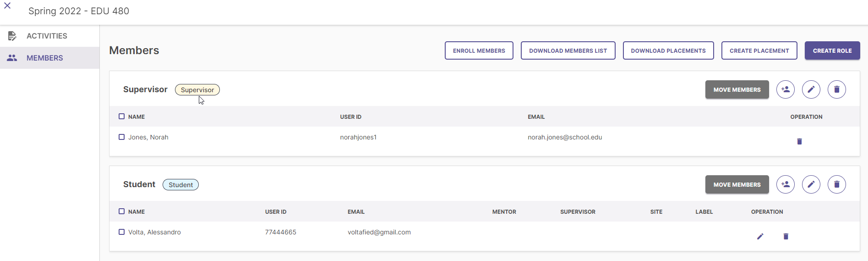Click OPERATION column header in Supervisor table
Viewport: 868px width, 261px height.
point(806,117)
